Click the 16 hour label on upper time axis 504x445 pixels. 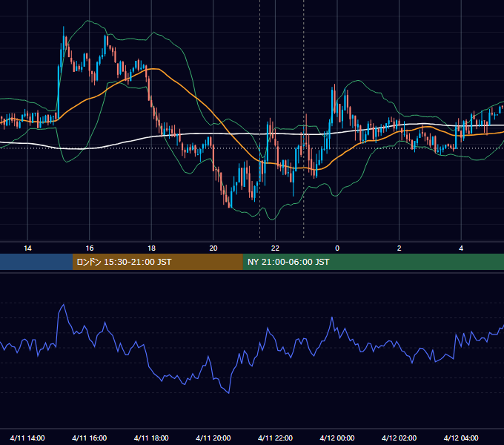point(90,248)
